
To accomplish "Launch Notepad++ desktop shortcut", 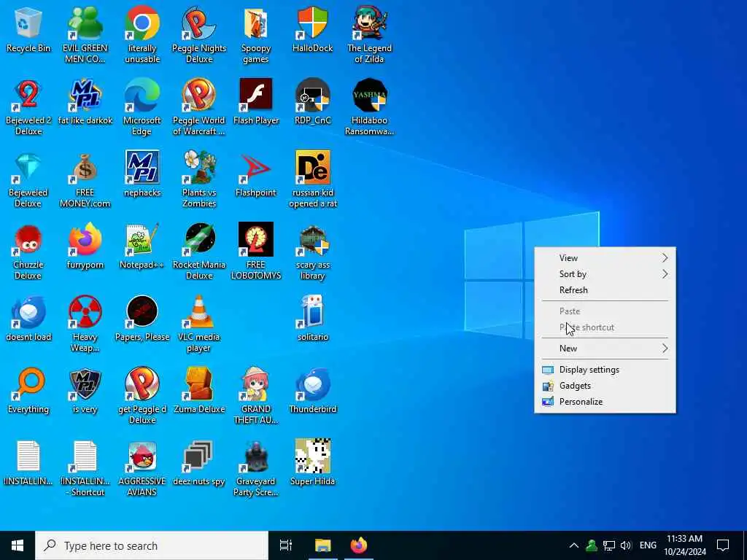I will (142, 246).
